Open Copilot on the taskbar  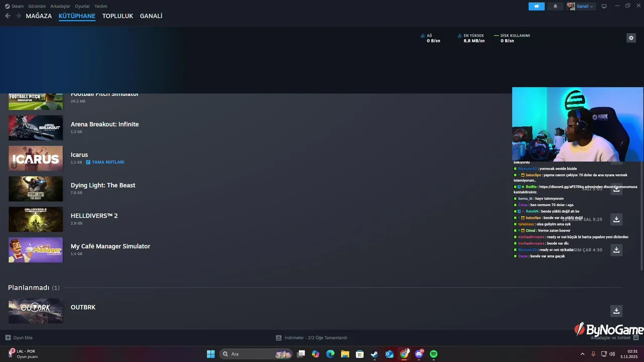(315, 354)
